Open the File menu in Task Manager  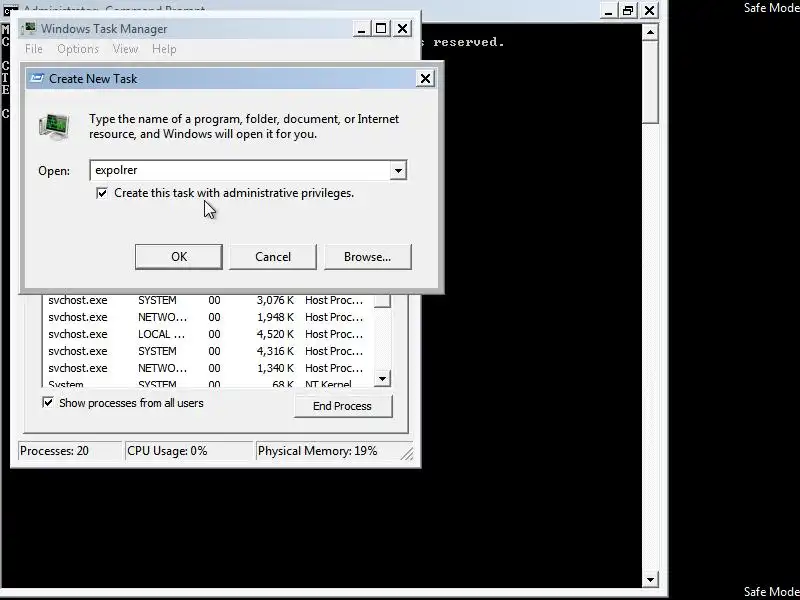[x=34, y=49]
